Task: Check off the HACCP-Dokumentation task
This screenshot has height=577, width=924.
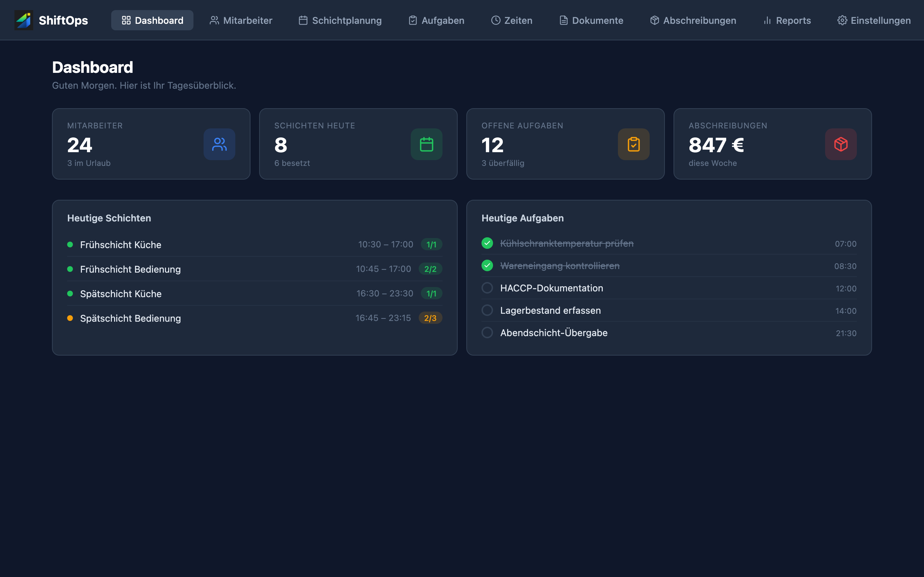Action: (487, 288)
